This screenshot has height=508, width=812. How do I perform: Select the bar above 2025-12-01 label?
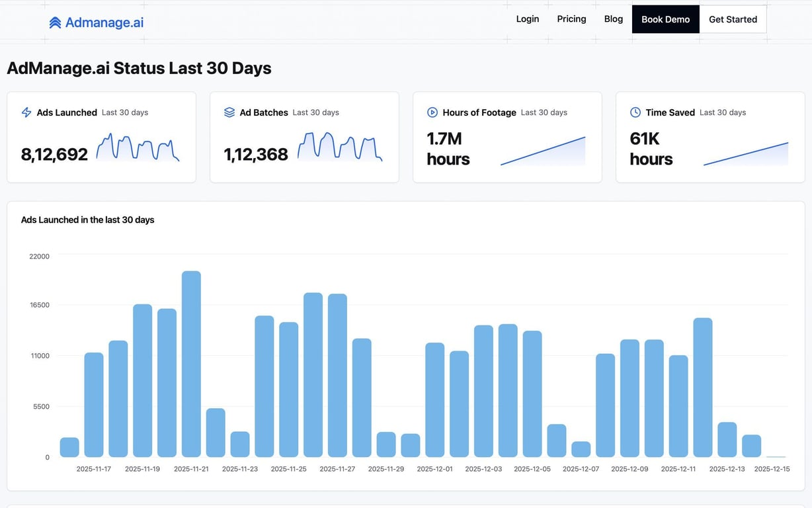[435, 400]
